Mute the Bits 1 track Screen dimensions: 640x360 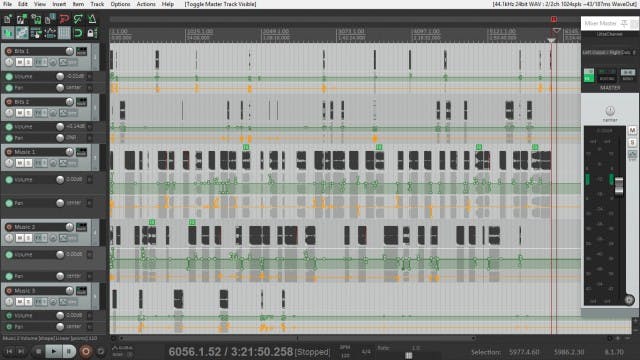point(20,62)
